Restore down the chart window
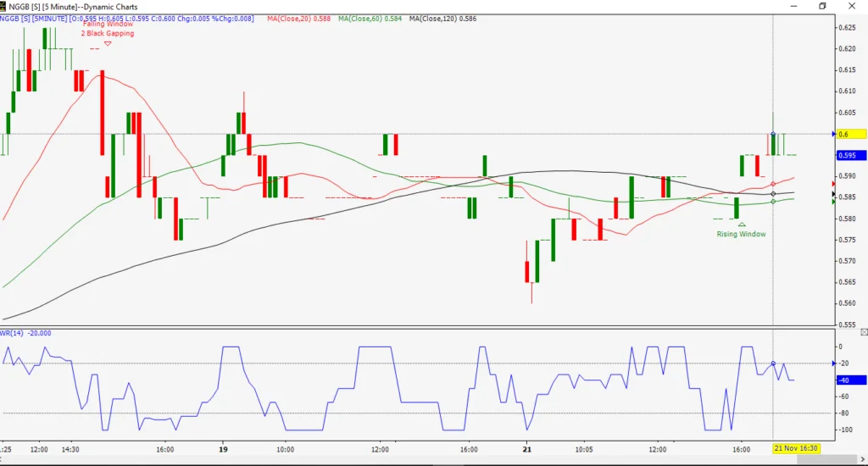The width and height of the screenshot is (868, 466). [822, 6]
